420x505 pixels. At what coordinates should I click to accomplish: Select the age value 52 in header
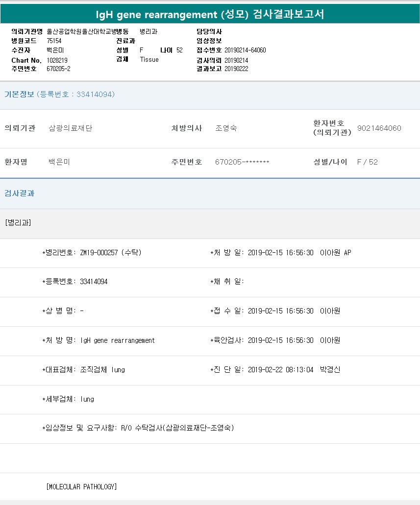coord(179,50)
